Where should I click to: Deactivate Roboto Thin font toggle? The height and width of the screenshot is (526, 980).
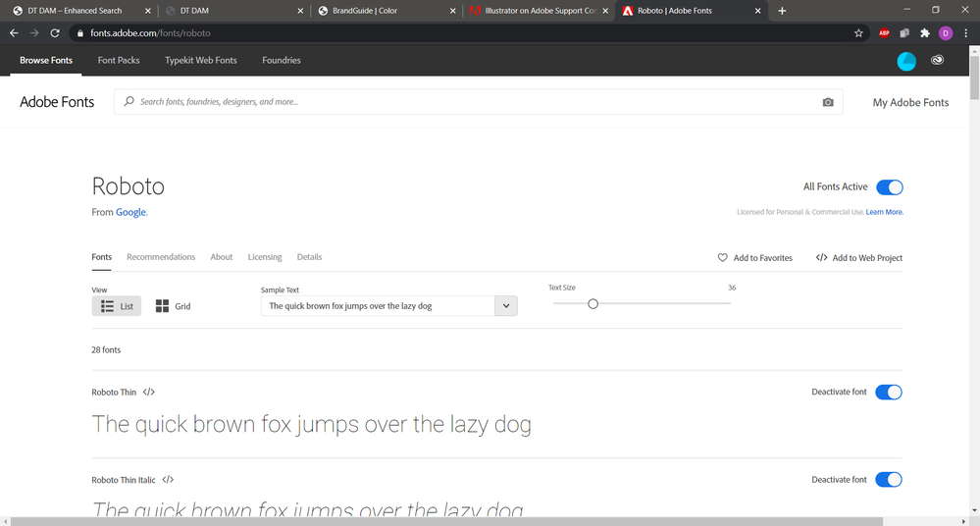tap(888, 393)
